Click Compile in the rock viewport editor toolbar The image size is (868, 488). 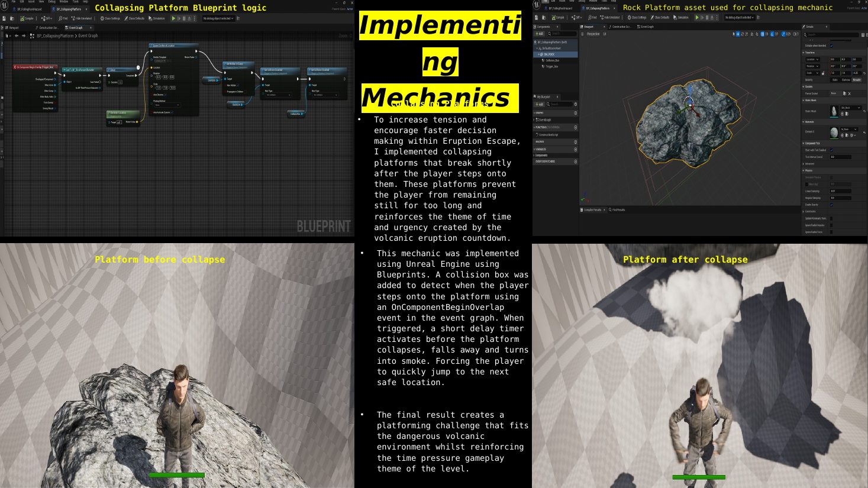(558, 17)
